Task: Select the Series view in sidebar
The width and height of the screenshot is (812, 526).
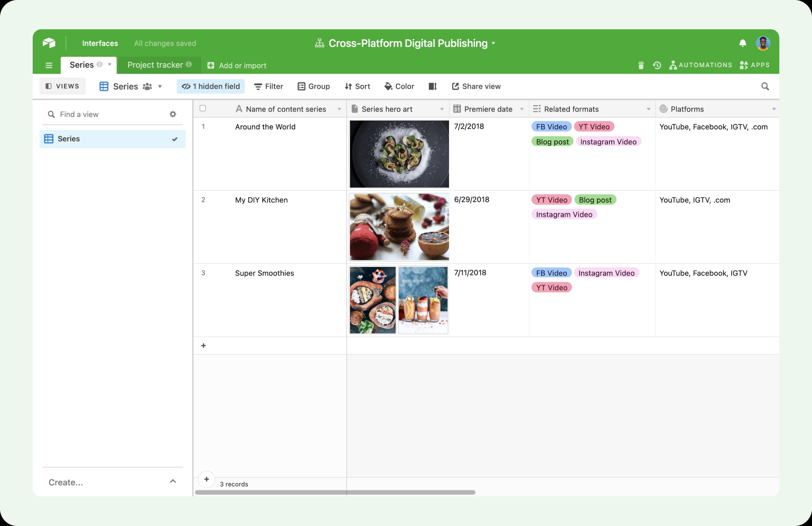Action: tap(113, 139)
